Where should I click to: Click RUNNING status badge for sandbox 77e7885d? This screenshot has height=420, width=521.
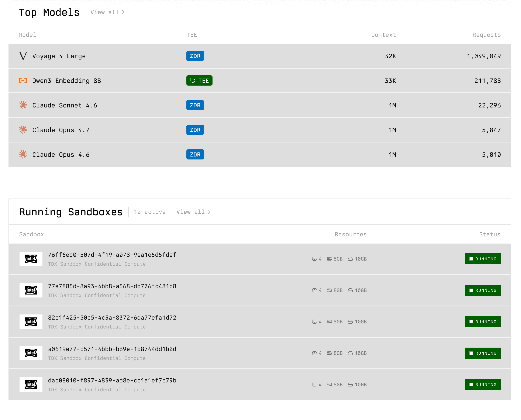tap(483, 290)
